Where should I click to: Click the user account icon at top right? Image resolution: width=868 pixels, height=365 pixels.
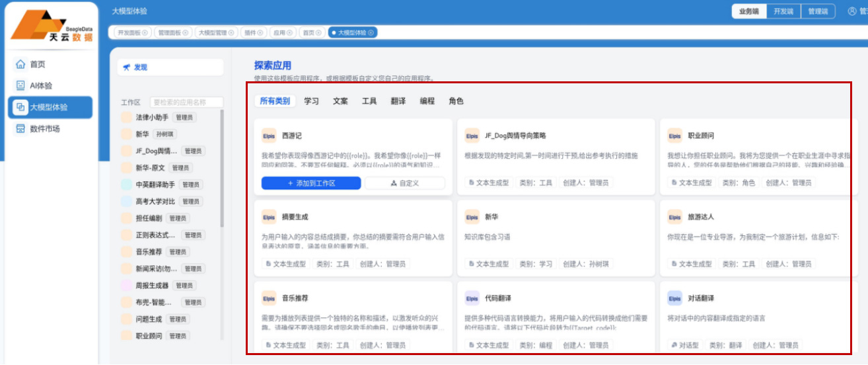851,11
